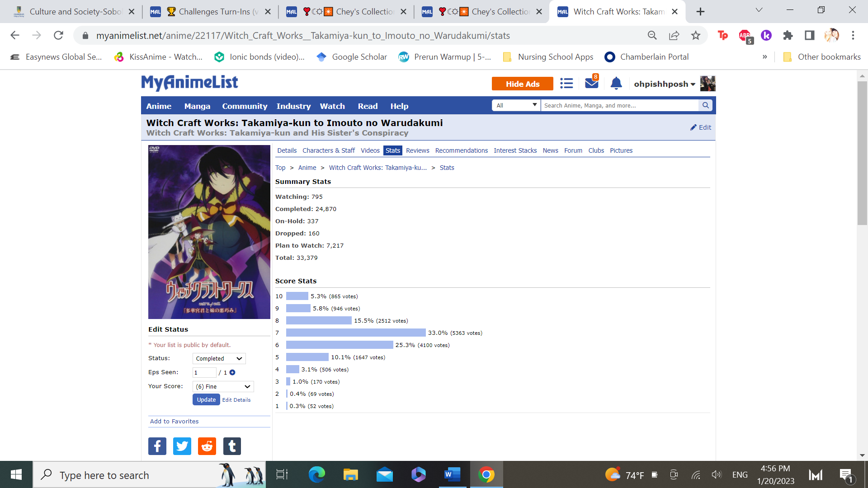
Task: Click Hide Ads button
Action: pos(523,84)
